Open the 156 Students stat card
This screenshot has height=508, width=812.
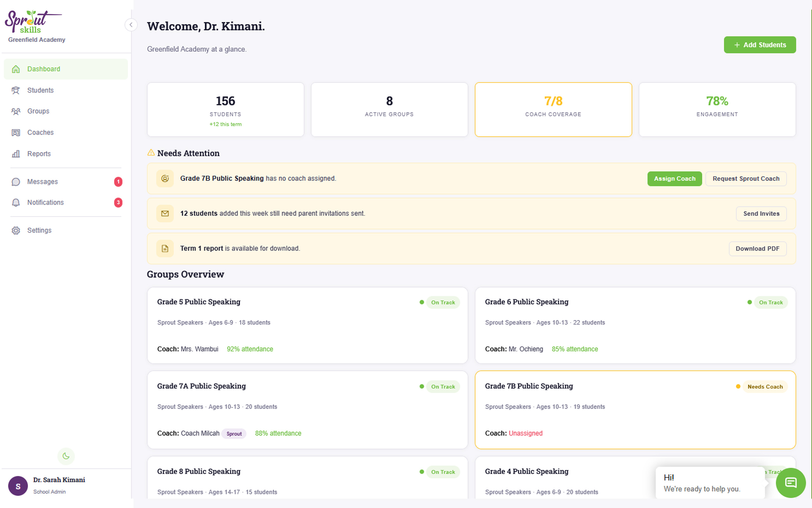(226, 110)
